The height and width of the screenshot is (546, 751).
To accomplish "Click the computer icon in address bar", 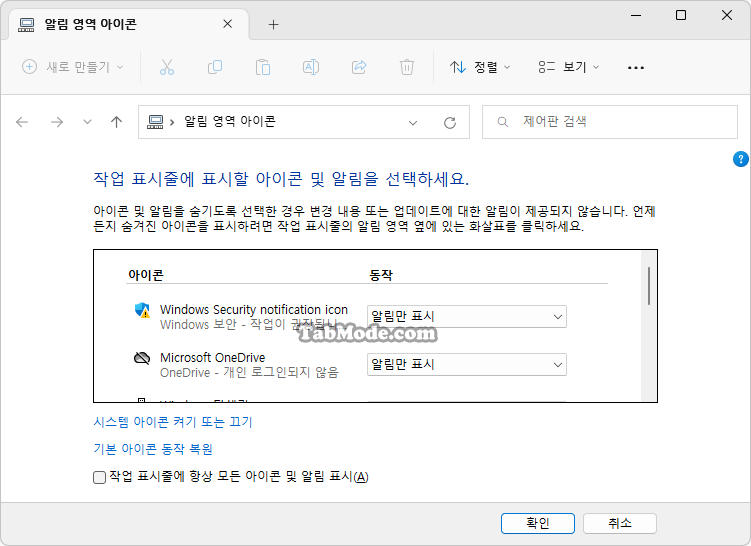I will tap(155, 122).
